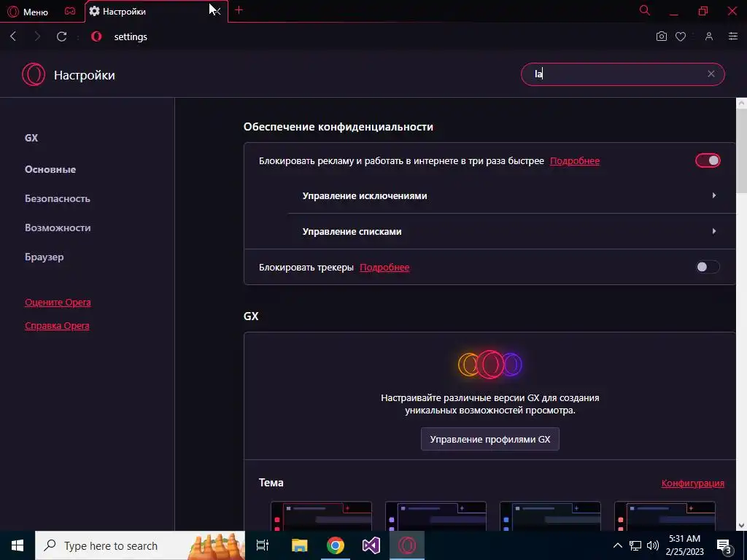Click the taskbar search box
Screen dimensions: 747x560
pos(140,545)
